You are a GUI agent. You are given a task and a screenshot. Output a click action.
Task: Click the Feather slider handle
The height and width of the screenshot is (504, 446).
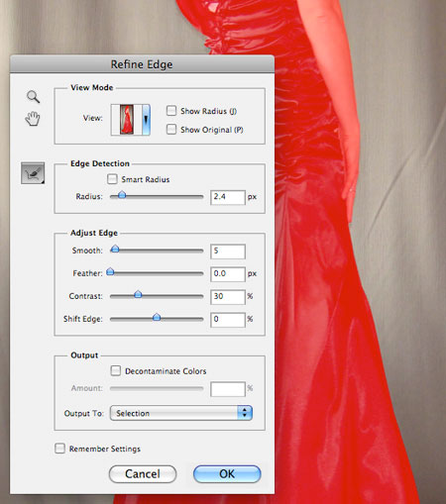(110, 271)
